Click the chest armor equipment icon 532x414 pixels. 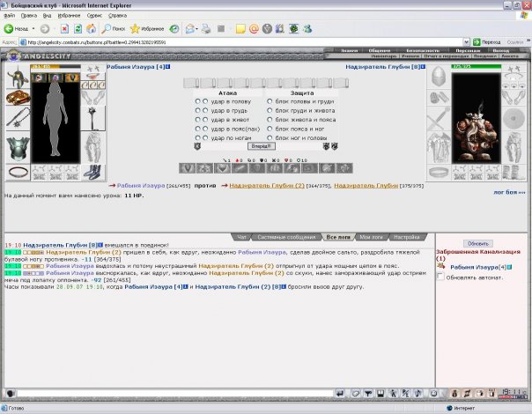click(x=18, y=149)
